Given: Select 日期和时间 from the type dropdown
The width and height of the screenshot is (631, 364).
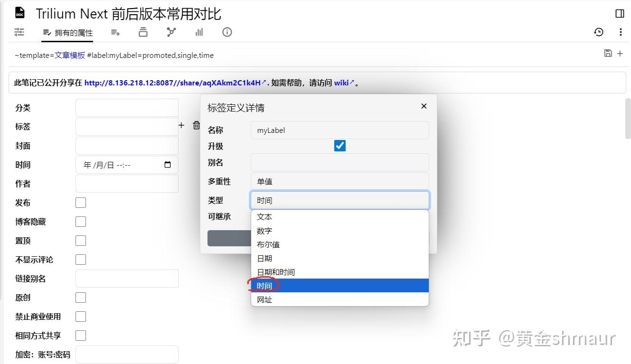Looking at the screenshot, I should point(277,272).
